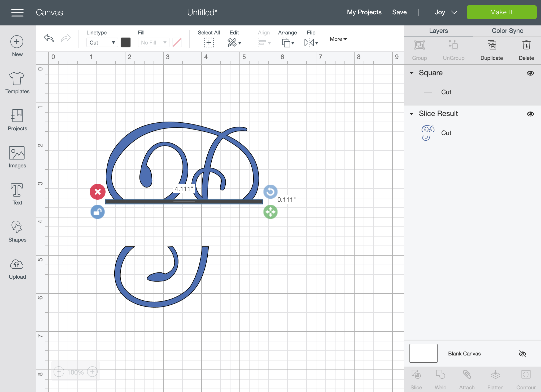Hide the Slice Result layer
This screenshot has width=541, height=392.
[530, 114]
